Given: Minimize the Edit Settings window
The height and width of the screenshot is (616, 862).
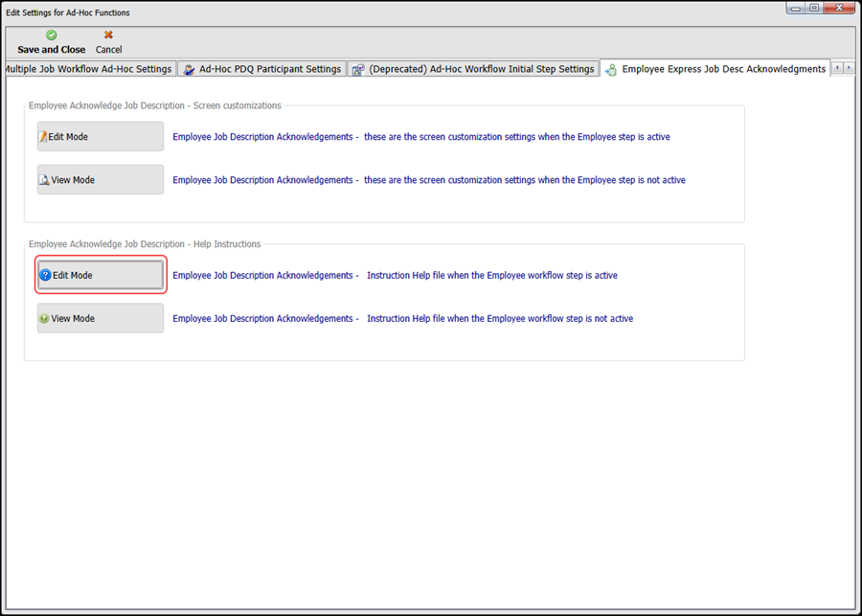Looking at the screenshot, I should [x=796, y=8].
